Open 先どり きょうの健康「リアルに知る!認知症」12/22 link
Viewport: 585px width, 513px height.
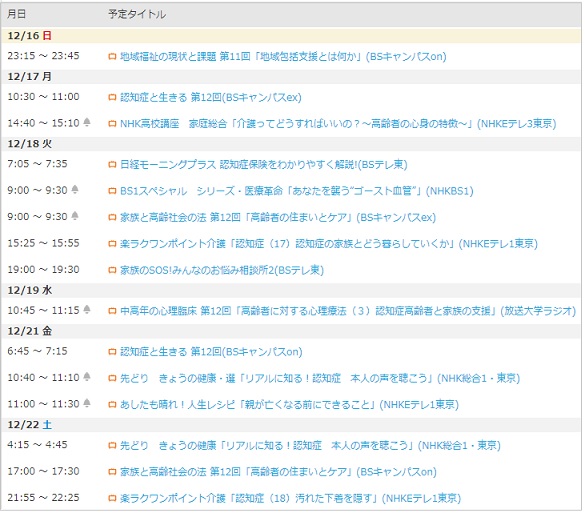point(310,445)
